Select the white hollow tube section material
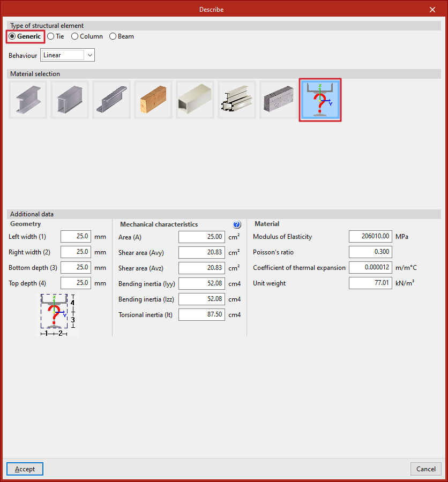 pos(195,100)
